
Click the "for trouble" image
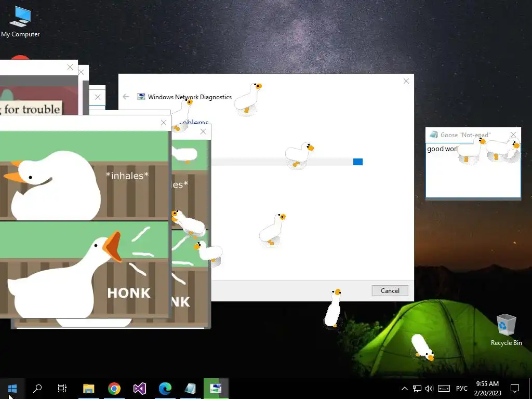pos(39,95)
